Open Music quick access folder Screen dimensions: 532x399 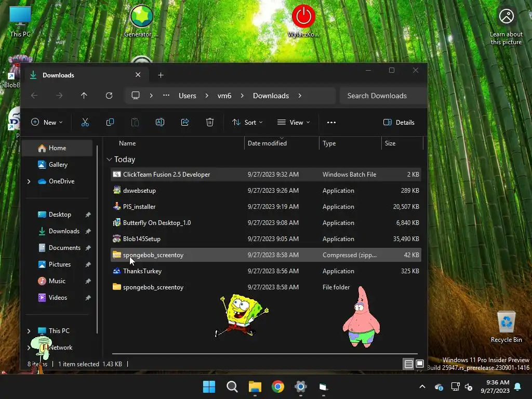coord(57,281)
